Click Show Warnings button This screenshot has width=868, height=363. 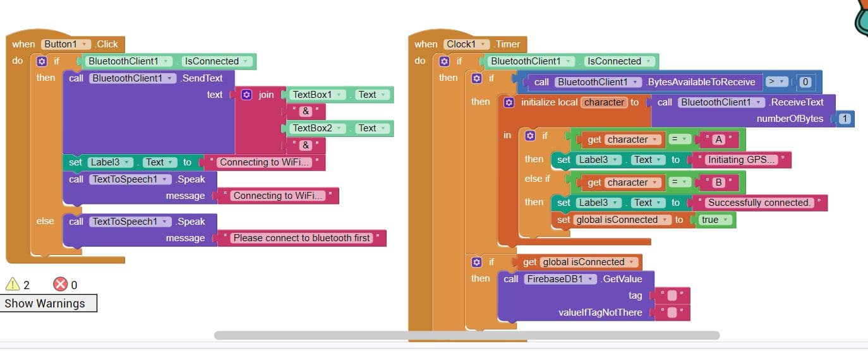point(48,304)
